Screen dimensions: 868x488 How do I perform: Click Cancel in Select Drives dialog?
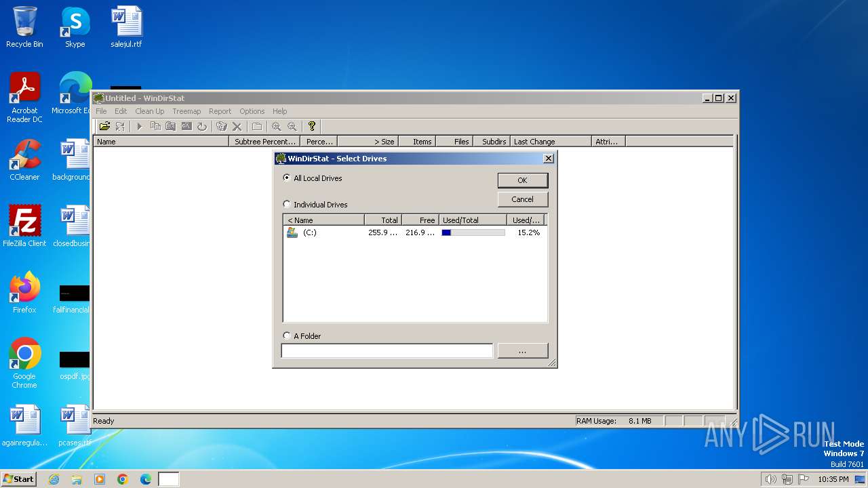coord(522,199)
